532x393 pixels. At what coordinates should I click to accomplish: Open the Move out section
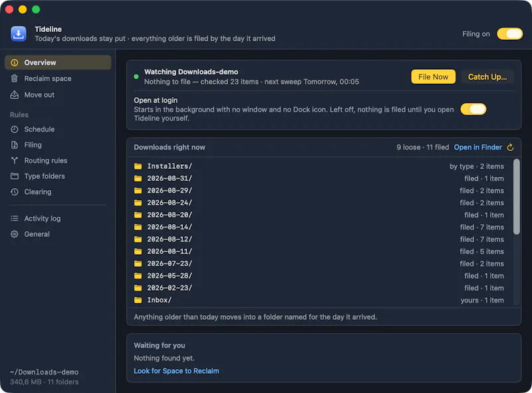58,94
